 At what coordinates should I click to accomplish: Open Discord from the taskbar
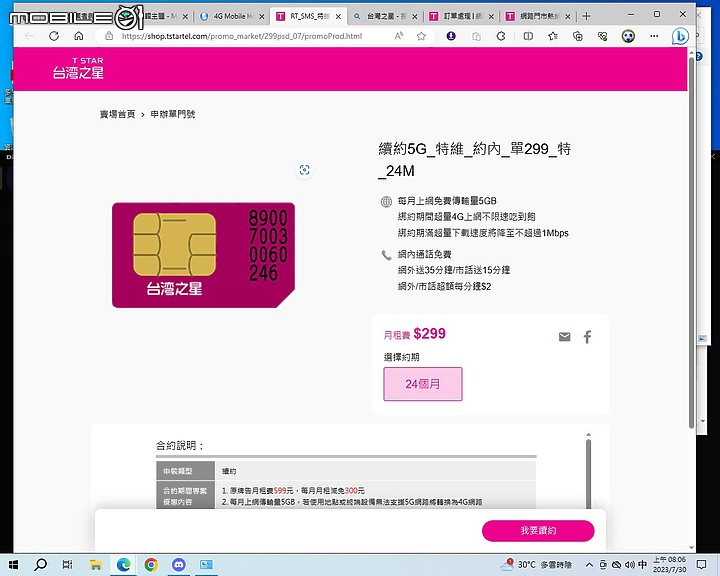(179, 565)
